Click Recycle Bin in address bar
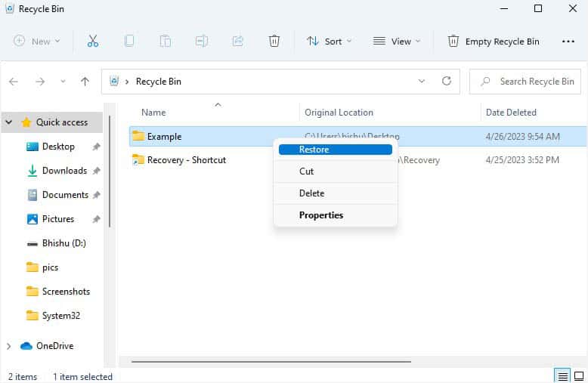This screenshot has width=588, height=383. (159, 82)
